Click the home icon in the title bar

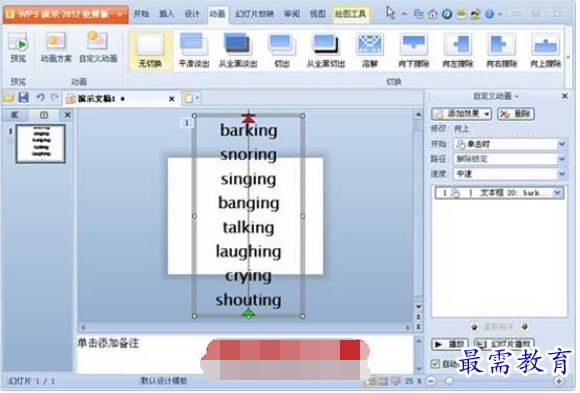pos(432,15)
